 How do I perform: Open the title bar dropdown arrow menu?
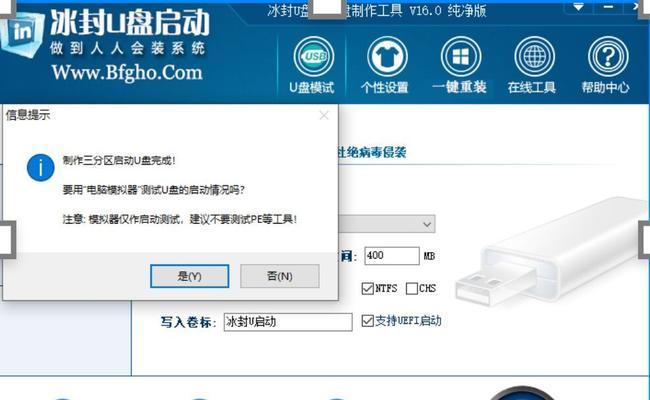578,7
